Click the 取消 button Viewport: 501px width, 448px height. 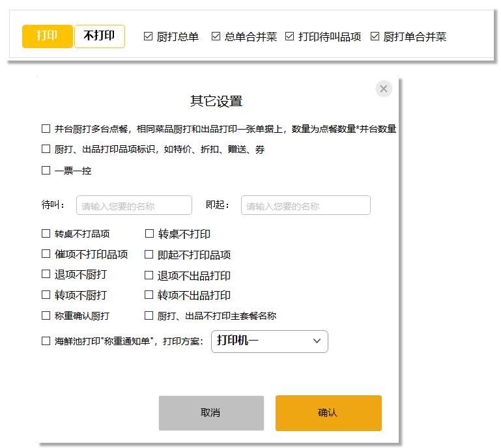211,413
